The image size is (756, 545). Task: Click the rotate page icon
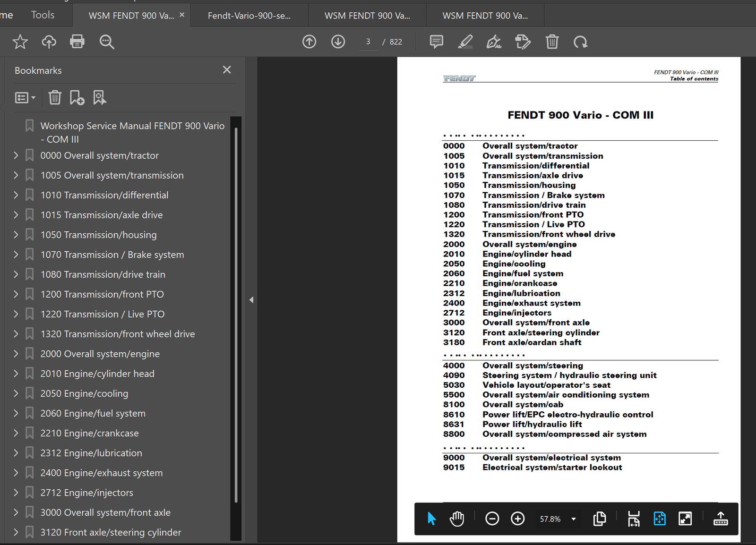coord(581,42)
